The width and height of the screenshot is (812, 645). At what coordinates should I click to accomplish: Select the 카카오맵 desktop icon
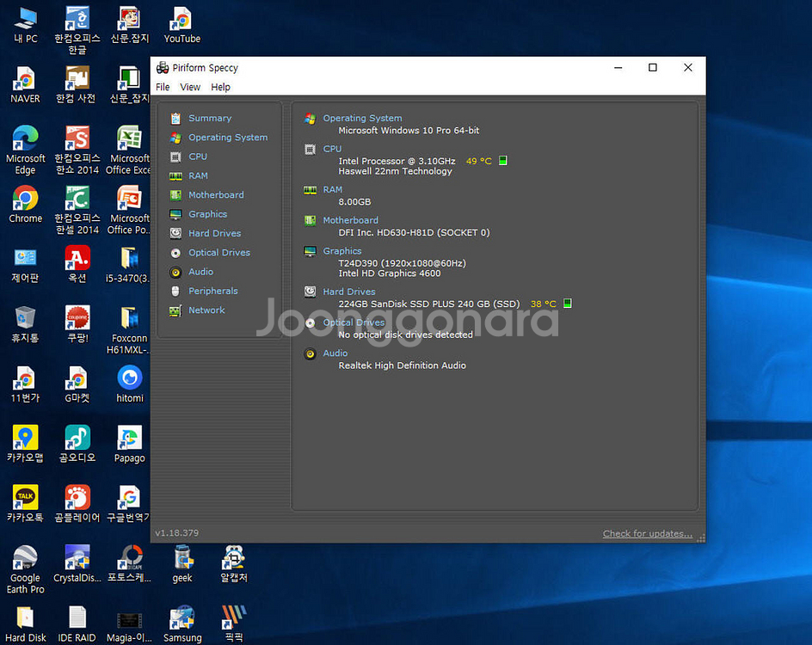(x=26, y=445)
